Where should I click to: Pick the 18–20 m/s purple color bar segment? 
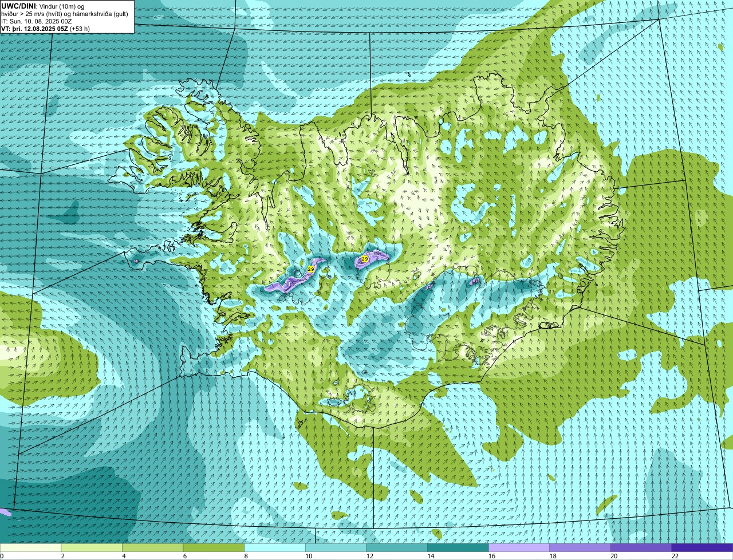coord(580,547)
